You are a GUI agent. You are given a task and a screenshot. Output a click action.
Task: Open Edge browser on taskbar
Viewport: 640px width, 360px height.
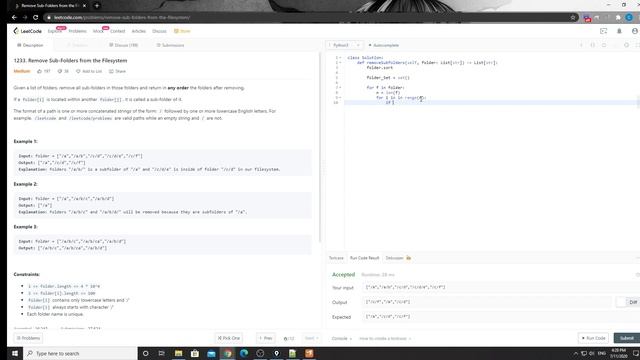click(x=244, y=353)
